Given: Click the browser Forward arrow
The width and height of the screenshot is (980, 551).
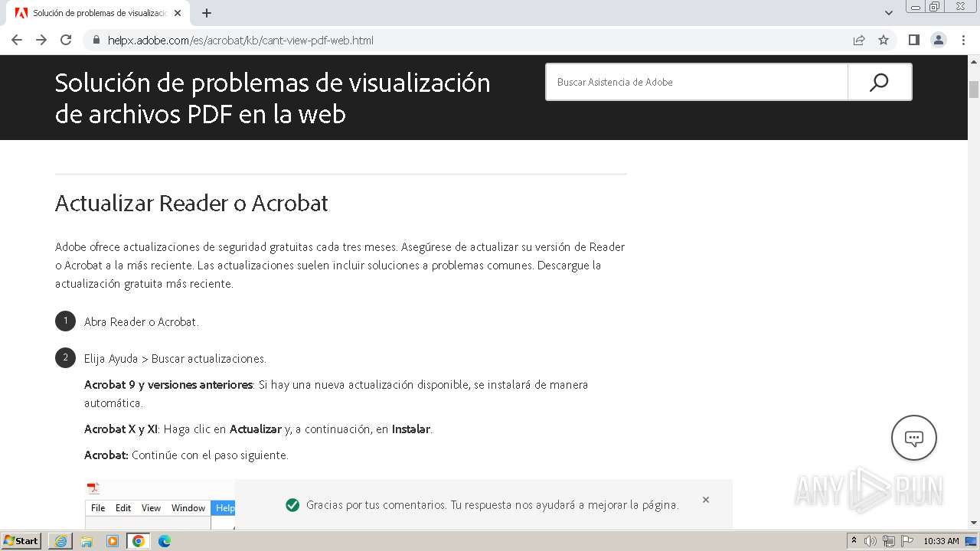Looking at the screenshot, I should (x=41, y=40).
